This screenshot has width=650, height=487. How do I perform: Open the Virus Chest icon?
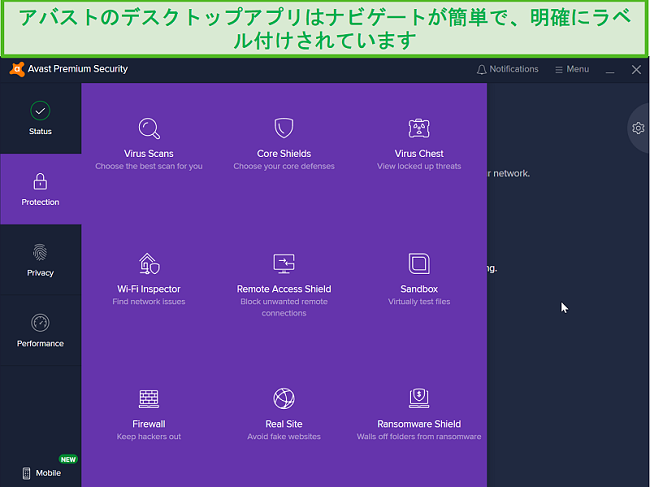tap(419, 128)
